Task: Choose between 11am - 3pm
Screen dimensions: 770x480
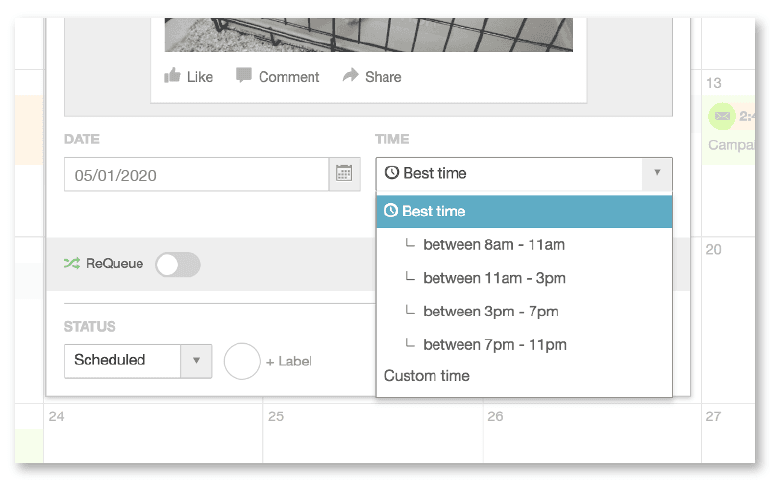Action: coord(524,278)
